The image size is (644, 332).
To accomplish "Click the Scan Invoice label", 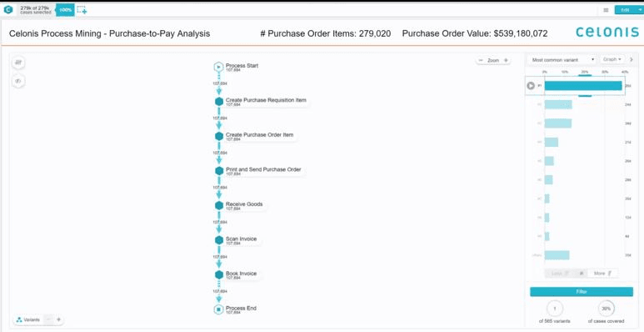I will pos(241,239).
